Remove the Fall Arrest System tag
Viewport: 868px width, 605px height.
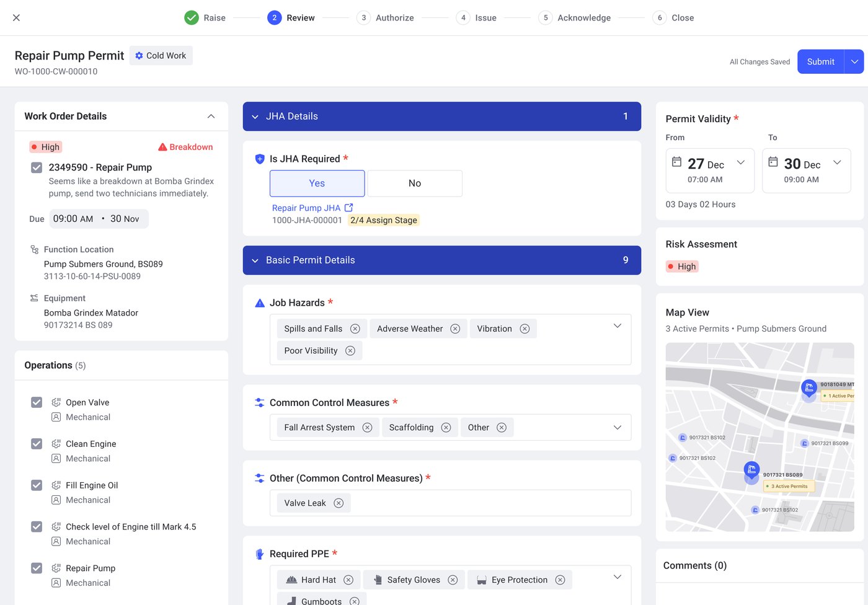tap(367, 428)
